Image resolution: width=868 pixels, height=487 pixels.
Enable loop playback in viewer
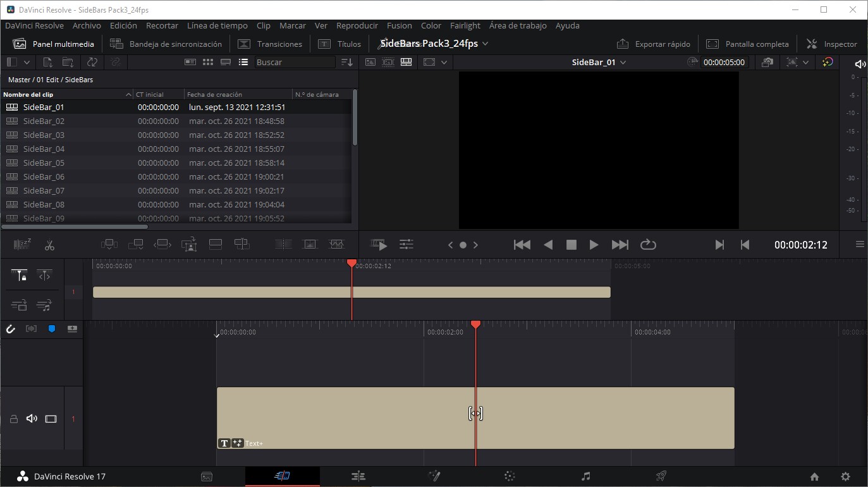pyautogui.click(x=648, y=245)
